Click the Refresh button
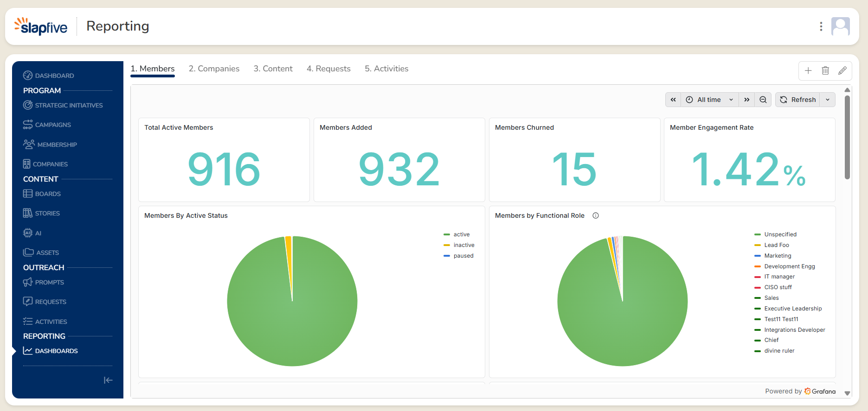The width and height of the screenshot is (868, 411). [x=798, y=100]
